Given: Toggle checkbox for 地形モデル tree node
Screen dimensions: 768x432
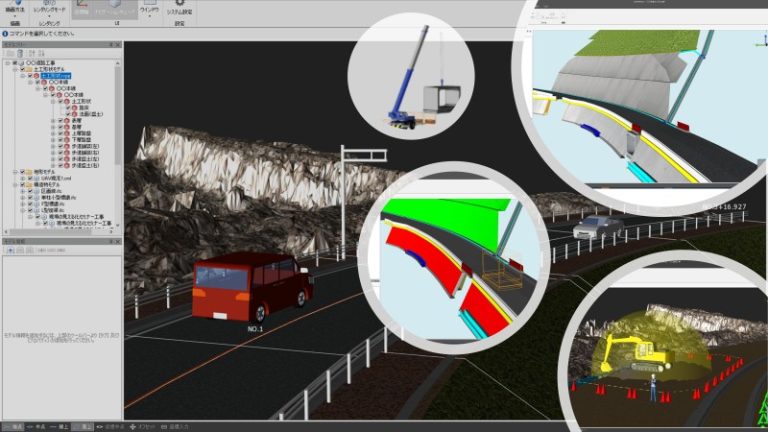Looking at the screenshot, I should pyautogui.click(x=22, y=171).
